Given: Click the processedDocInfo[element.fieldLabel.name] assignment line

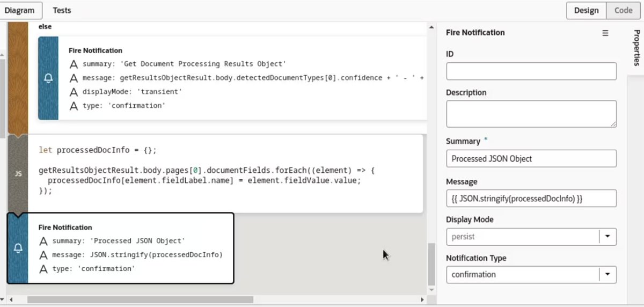Looking at the screenshot, I should [x=204, y=181].
